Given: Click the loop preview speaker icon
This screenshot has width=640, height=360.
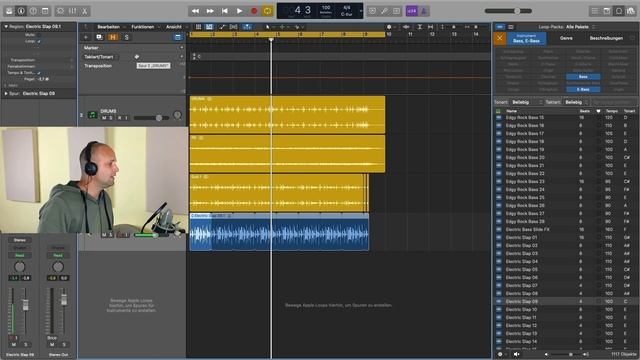Looking at the screenshot, I should pos(516,354).
